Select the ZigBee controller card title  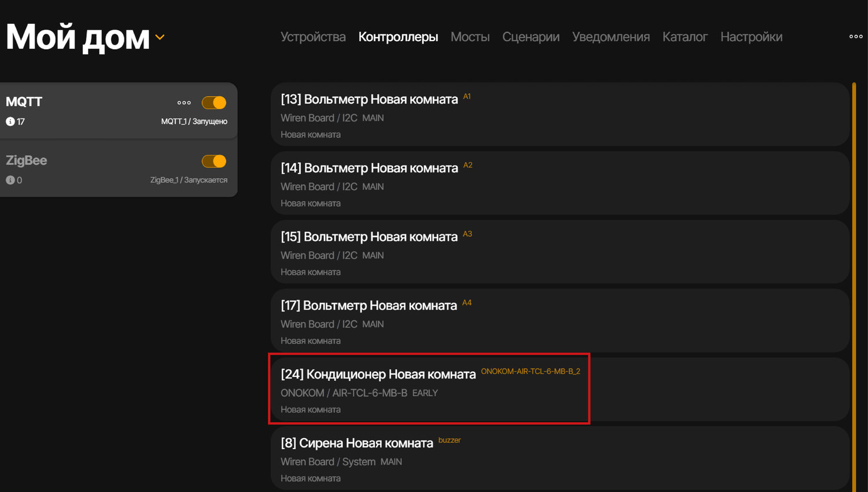26,160
